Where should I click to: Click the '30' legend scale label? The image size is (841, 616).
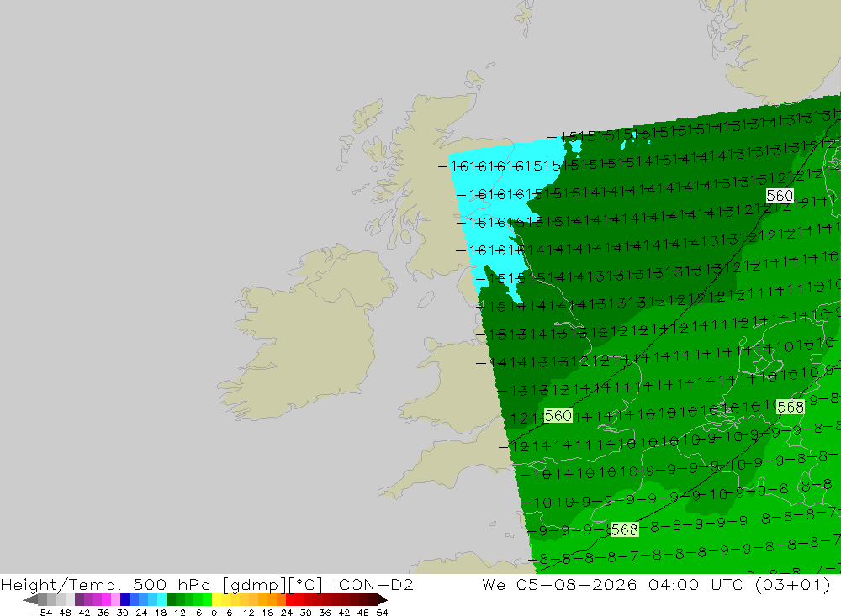305,613
